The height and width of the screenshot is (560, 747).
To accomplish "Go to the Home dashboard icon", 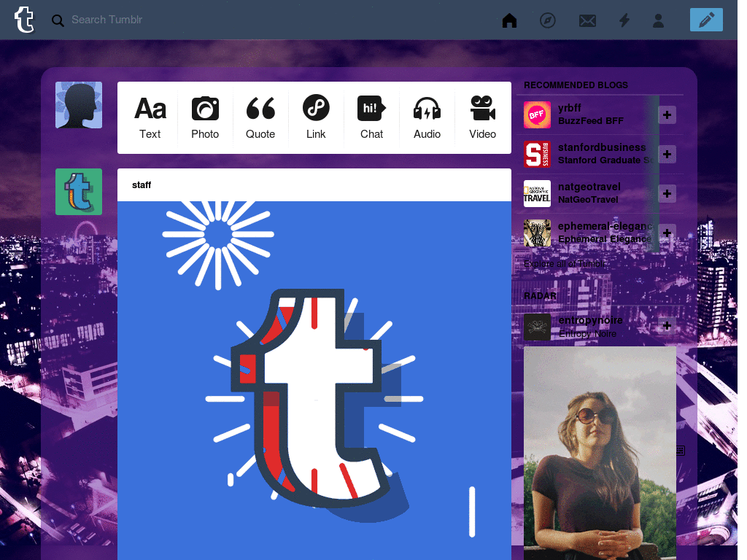I will [x=509, y=20].
